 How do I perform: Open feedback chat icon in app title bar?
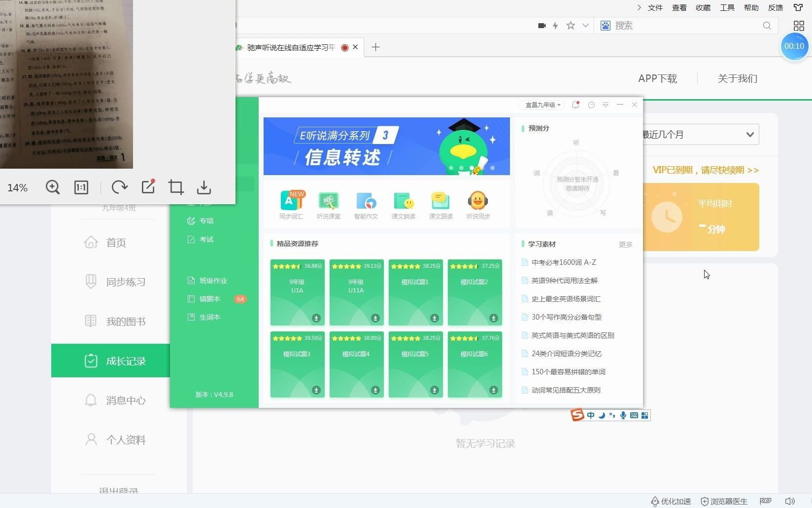(x=591, y=105)
